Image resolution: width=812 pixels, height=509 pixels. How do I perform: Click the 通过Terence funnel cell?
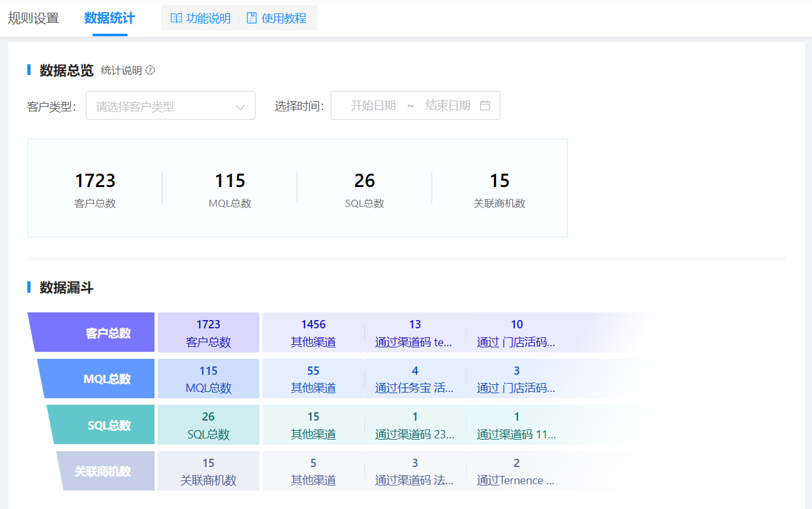(x=516, y=471)
